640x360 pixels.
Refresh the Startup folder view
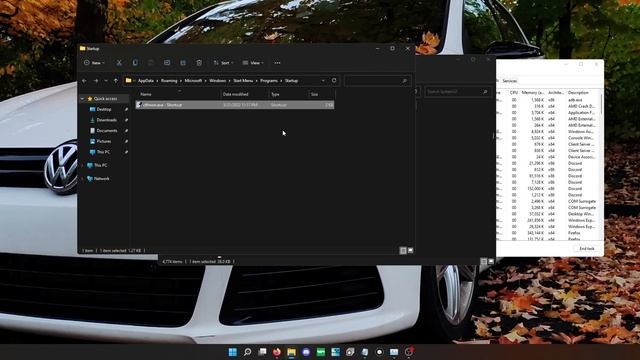(x=334, y=80)
